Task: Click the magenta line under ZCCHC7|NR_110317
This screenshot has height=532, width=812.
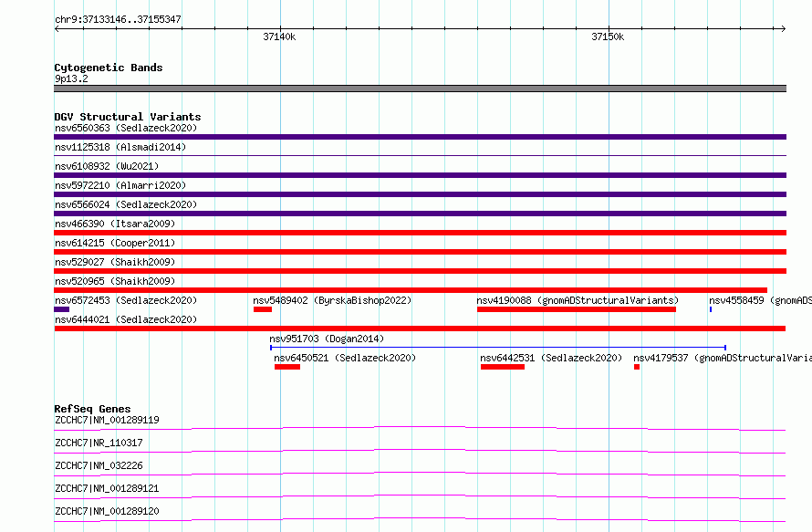Action: pyautogui.click(x=420, y=451)
